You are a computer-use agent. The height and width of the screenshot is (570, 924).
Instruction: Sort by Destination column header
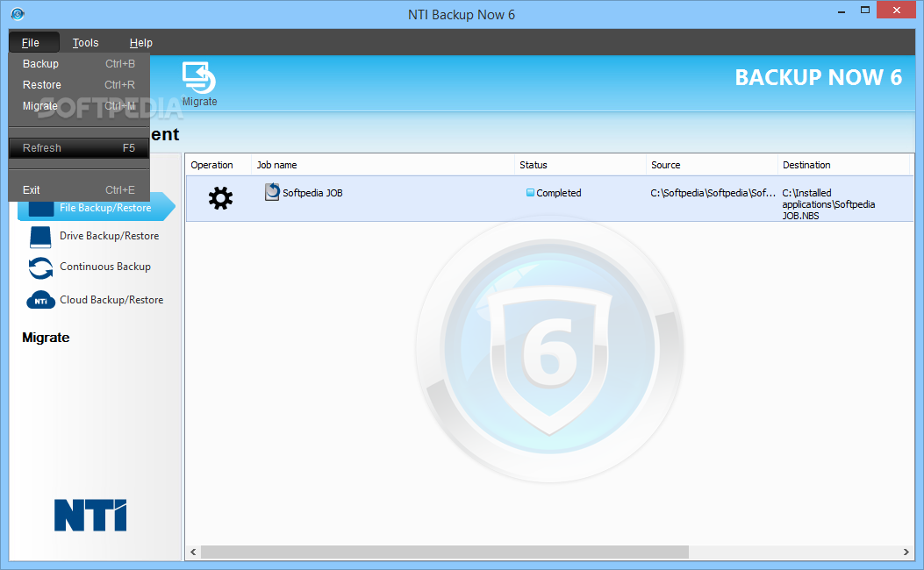843,165
